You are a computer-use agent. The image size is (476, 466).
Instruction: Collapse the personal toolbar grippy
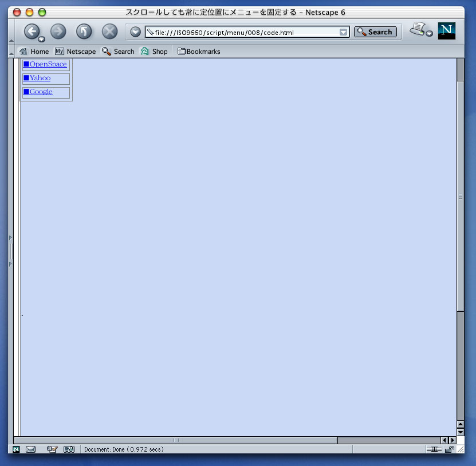click(11, 52)
